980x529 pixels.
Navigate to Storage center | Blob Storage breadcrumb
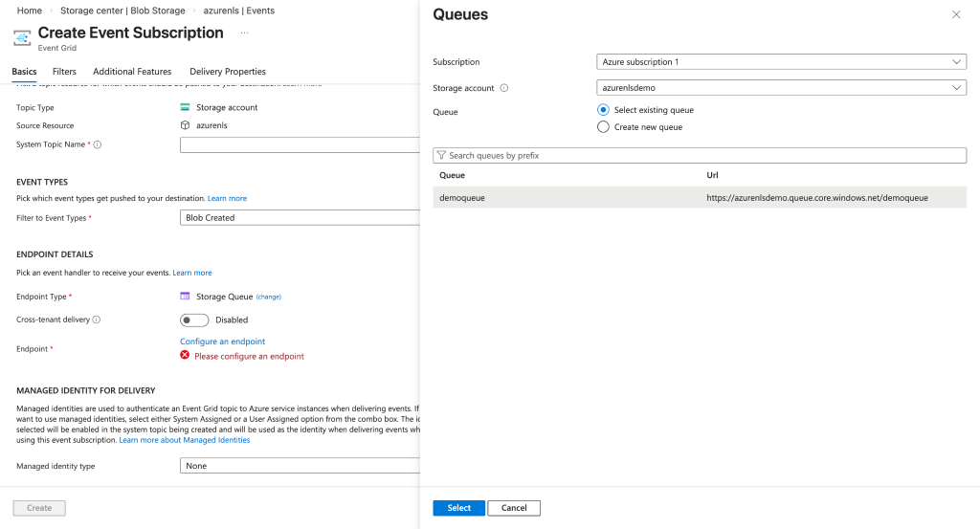[122, 11]
